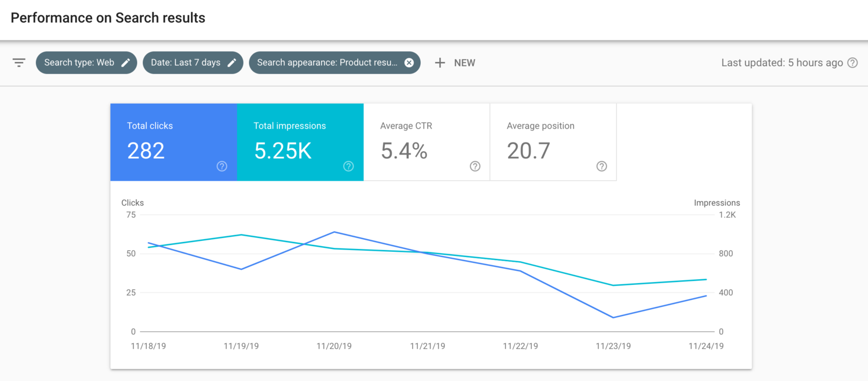Remove the Search appearance filter

[x=409, y=63]
